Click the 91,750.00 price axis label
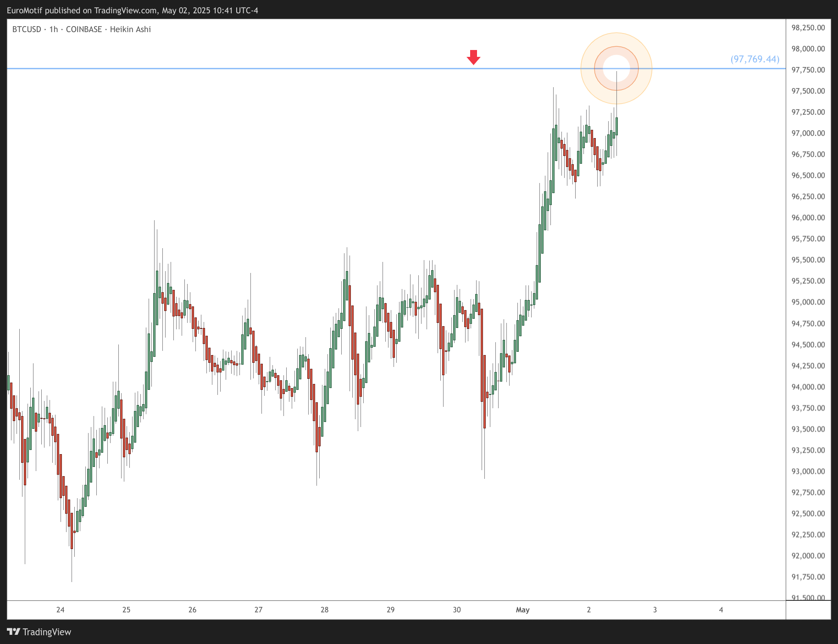Image resolution: width=838 pixels, height=644 pixels. point(808,577)
